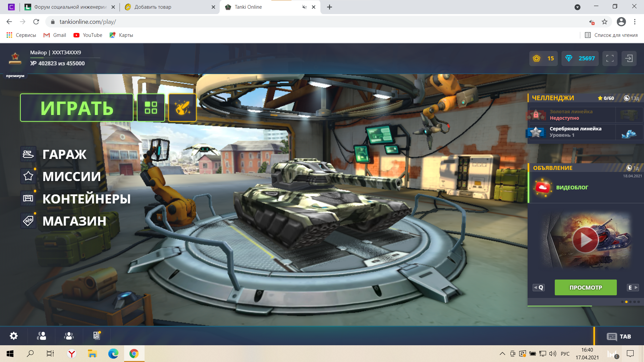
Task: Open the Карты maps bookmark
Action: (x=121, y=35)
